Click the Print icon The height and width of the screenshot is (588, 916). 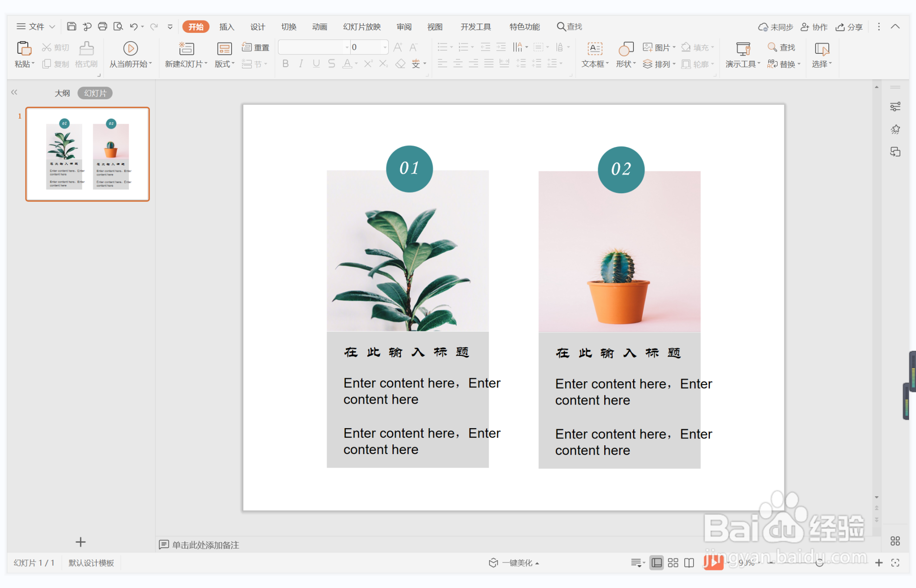(102, 26)
